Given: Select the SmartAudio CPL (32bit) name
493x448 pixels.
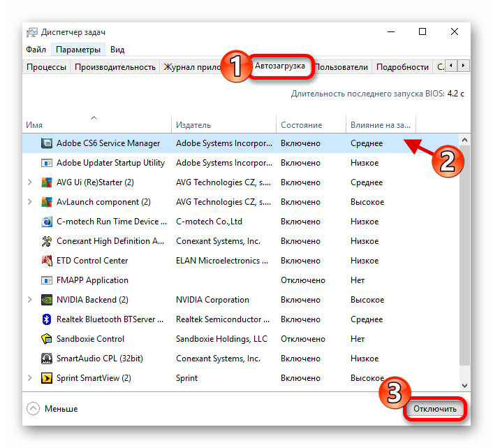Looking at the screenshot, I should tap(100, 359).
